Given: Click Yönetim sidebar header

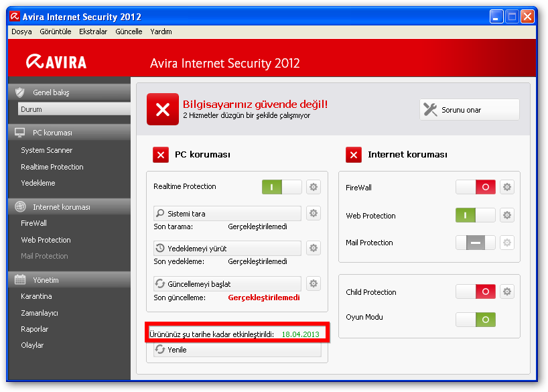Looking at the screenshot, I should point(69,279).
